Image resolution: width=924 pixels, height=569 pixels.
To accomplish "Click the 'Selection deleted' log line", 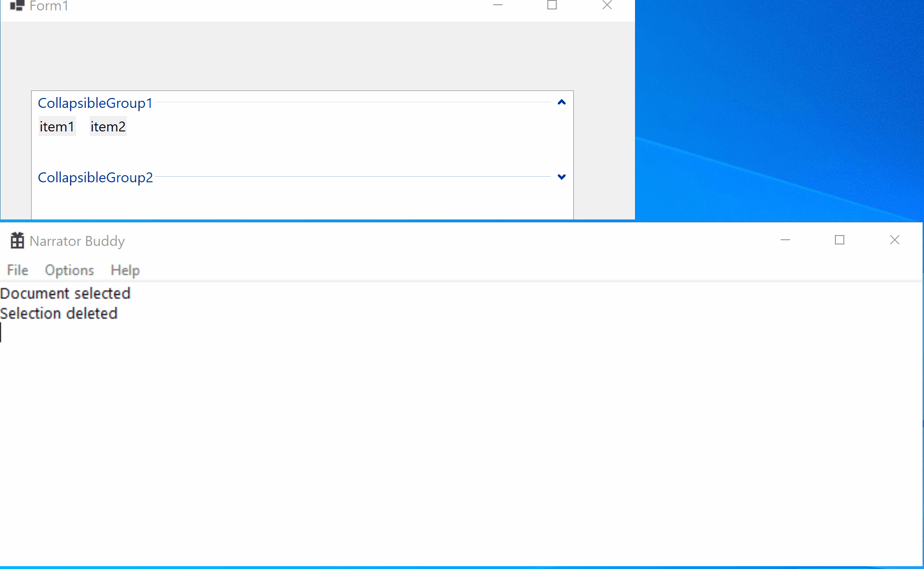I will click(58, 313).
